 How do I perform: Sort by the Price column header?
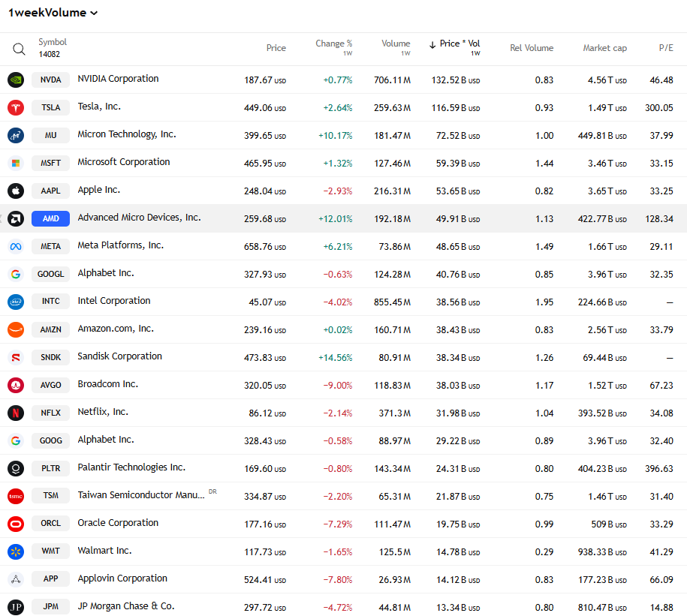(276, 48)
